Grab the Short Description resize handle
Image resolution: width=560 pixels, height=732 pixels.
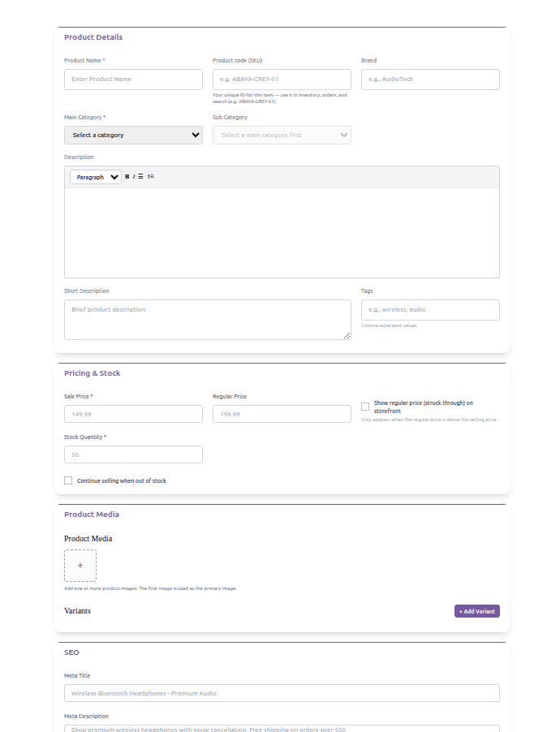pos(347,336)
